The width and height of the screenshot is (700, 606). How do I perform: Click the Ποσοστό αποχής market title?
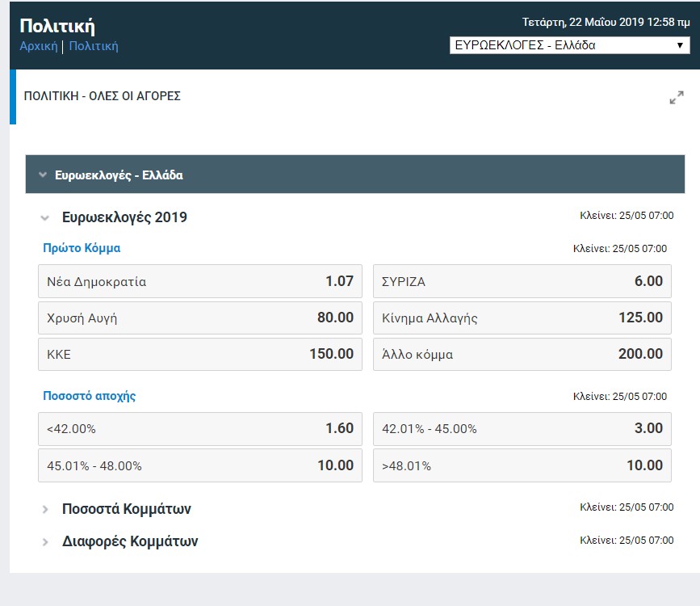[x=89, y=396]
